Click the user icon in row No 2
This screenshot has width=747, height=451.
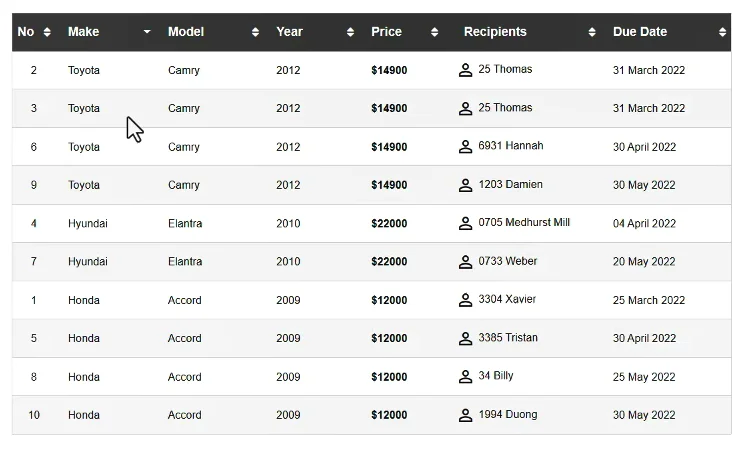465,70
